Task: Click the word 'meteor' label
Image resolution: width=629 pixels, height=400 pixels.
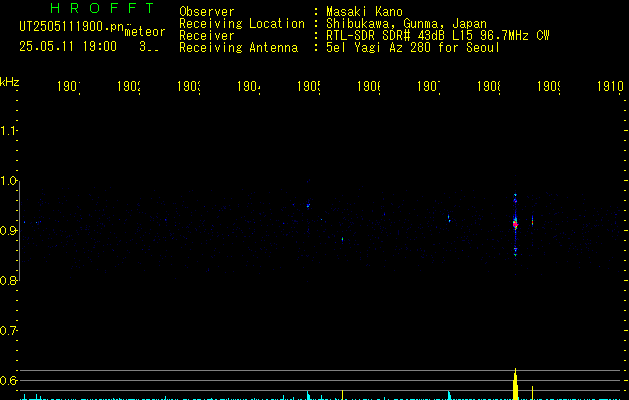Action: point(145,32)
